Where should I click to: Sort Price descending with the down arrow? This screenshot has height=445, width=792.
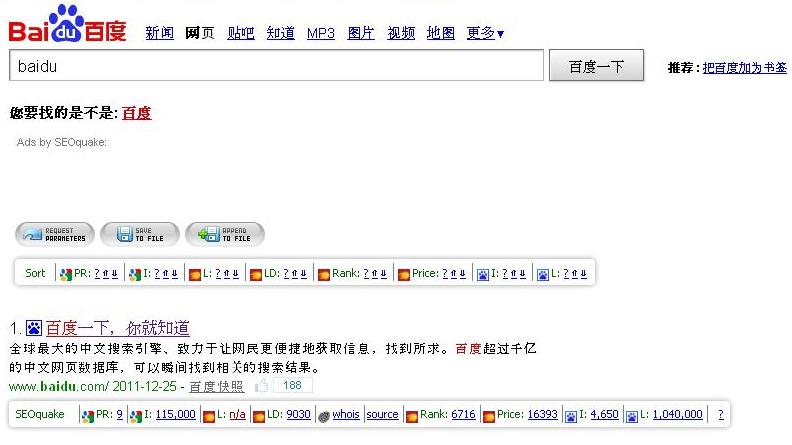(x=463, y=273)
